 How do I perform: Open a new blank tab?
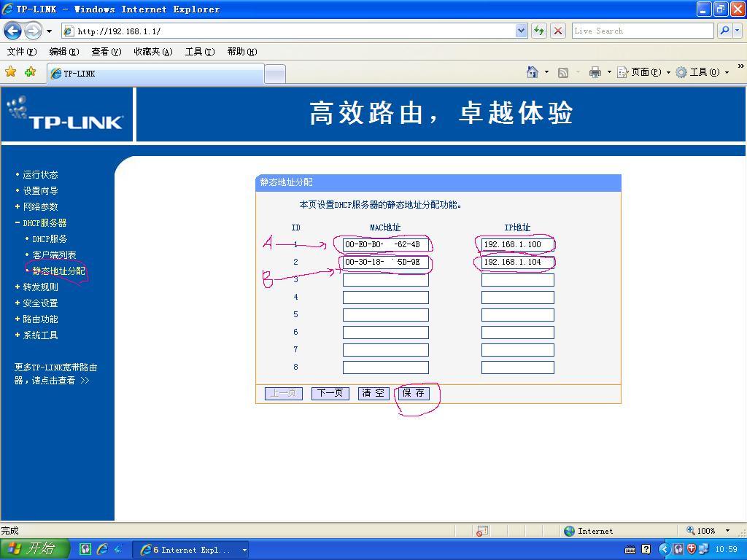pyautogui.click(x=275, y=74)
